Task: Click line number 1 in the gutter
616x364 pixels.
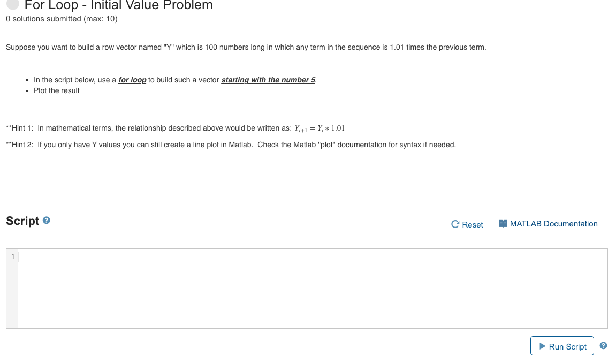Action: (12, 256)
